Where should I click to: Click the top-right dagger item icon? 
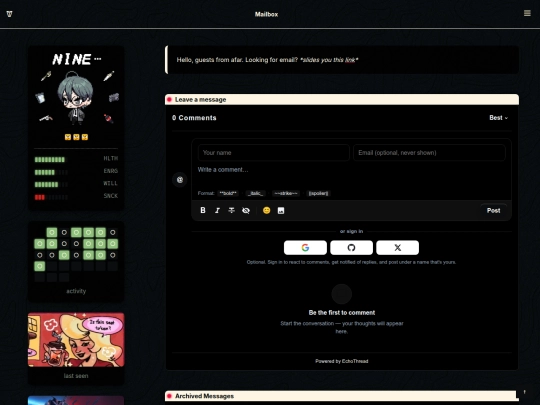point(108,75)
